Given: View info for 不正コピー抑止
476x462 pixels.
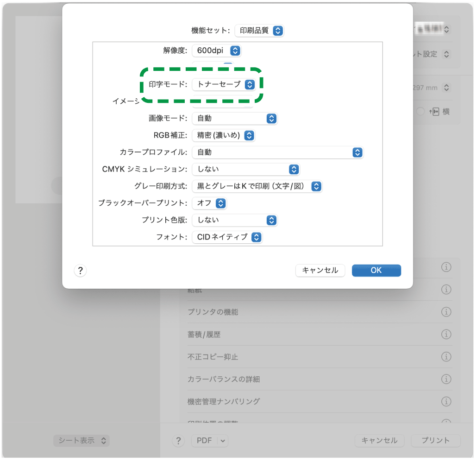Looking at the screenshot, I should click(446, 357).
